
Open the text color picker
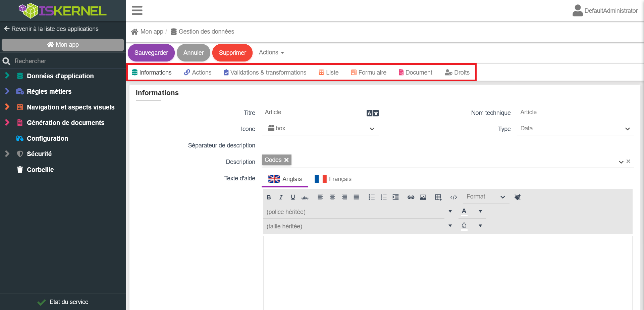[x=464, y=211]
